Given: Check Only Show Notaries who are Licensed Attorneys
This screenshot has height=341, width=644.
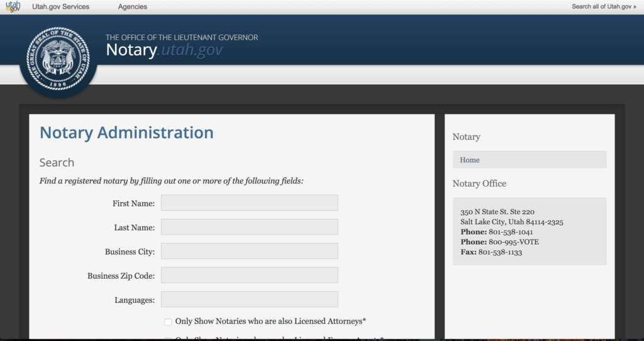Looking at the screenshot, I should click(168, 321).
